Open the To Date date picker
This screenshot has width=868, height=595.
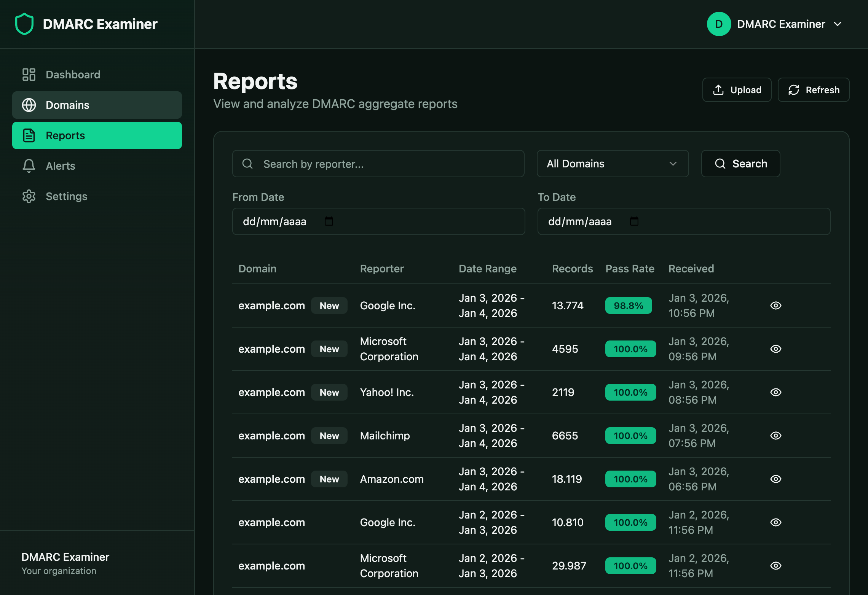click(633, 221)
